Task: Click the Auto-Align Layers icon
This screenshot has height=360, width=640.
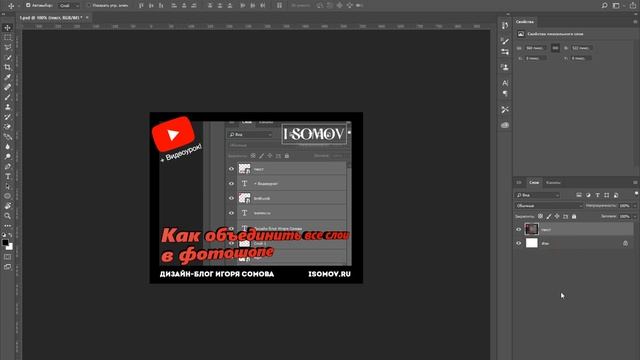Action: click(279, 5)
